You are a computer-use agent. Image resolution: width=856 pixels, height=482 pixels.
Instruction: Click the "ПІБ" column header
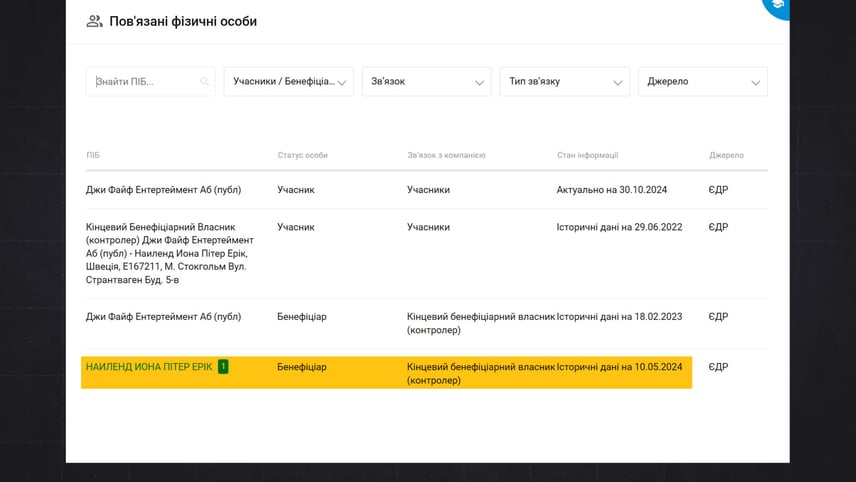coord(93,155)
